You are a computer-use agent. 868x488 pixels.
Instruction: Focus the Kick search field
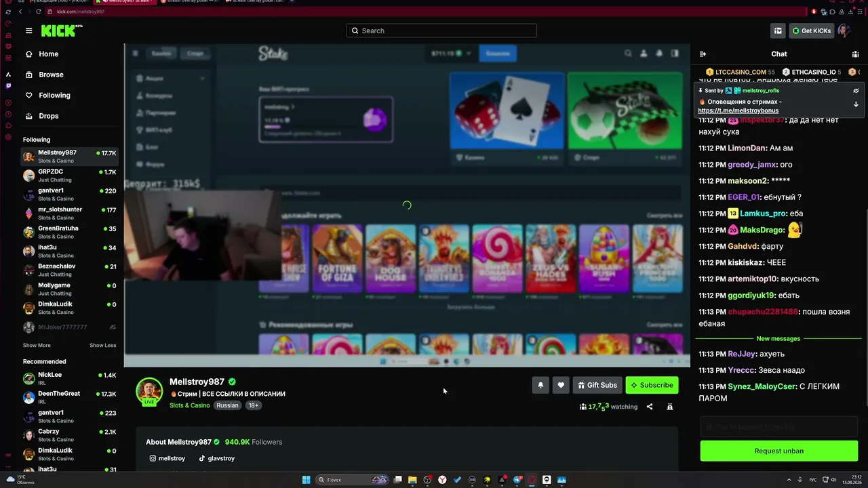[x=441, y=30]
